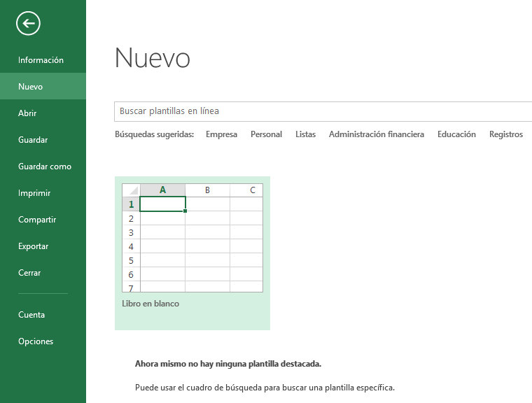Click the Buscar plantillas en línea field
532x403 pixels.
coord(322,111)
